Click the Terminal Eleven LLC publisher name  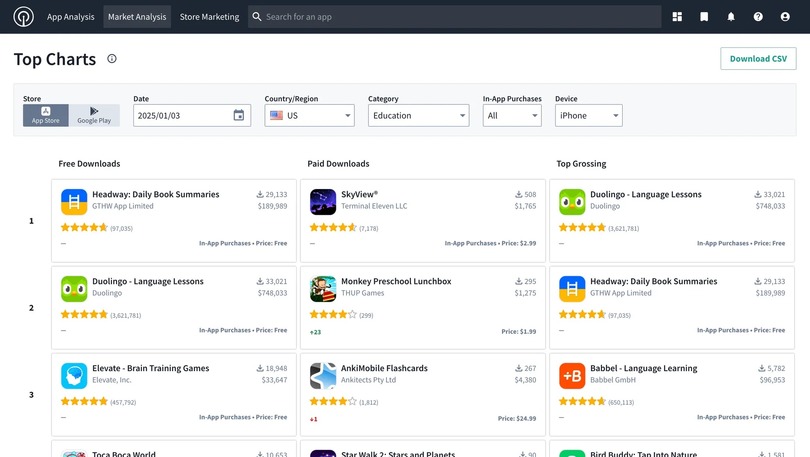[x=373, y=206]
